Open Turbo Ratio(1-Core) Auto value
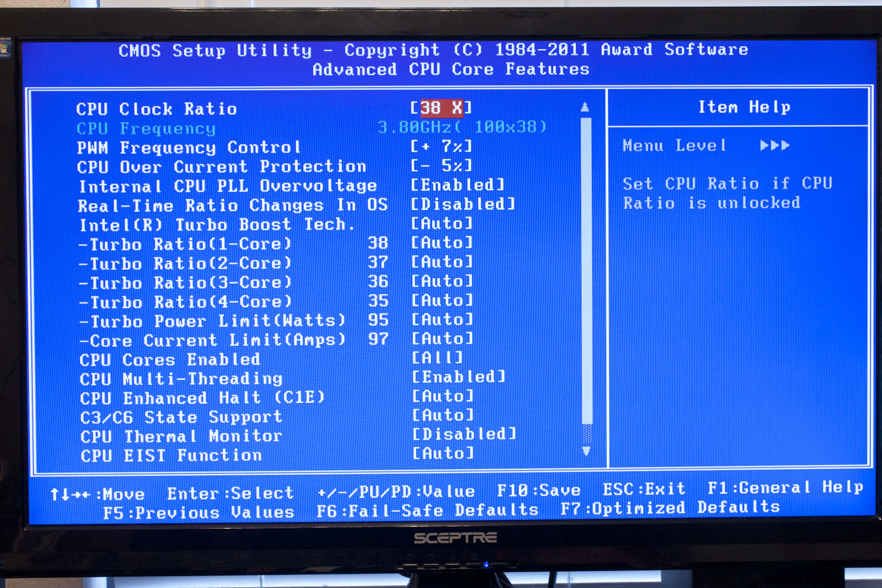Viewport: 882px width, 588px height. tap(442, 242)
